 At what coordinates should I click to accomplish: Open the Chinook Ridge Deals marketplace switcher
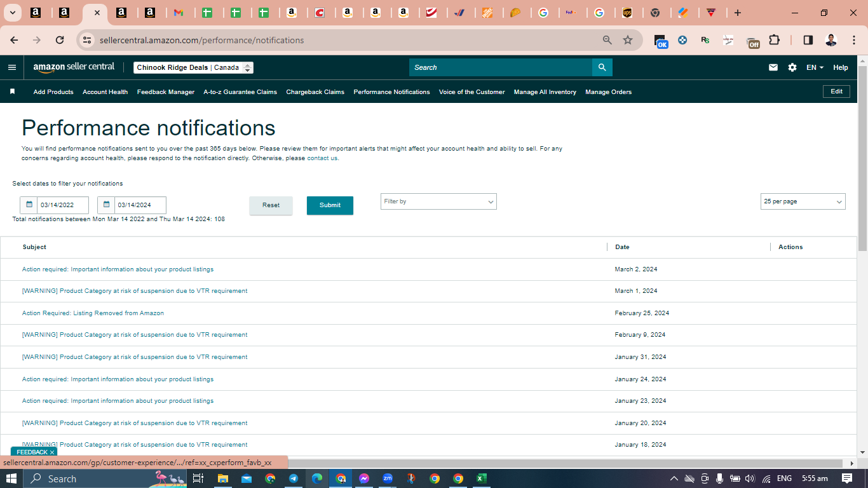point(194,67)
